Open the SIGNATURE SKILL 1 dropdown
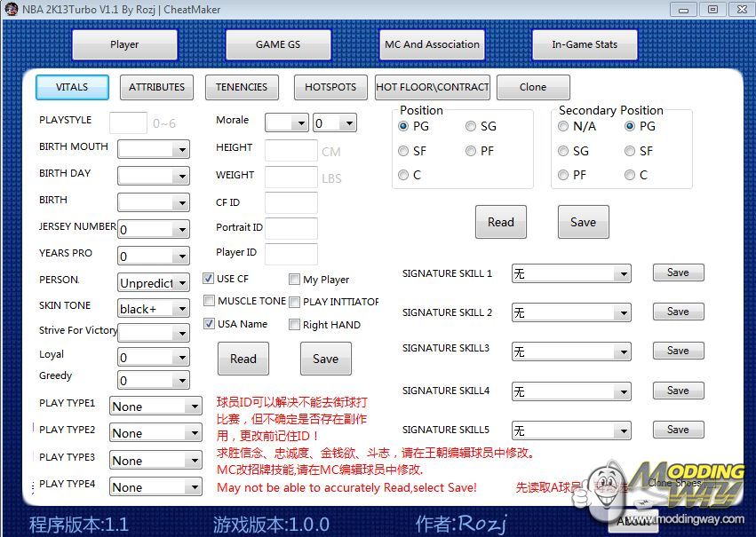 click(x=622, y=274)
